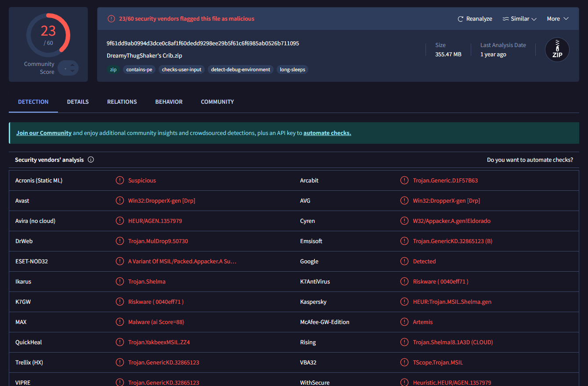Click the contains-pe tag
Viewport: 588px width, 386px height.
[x=139, y=69]
